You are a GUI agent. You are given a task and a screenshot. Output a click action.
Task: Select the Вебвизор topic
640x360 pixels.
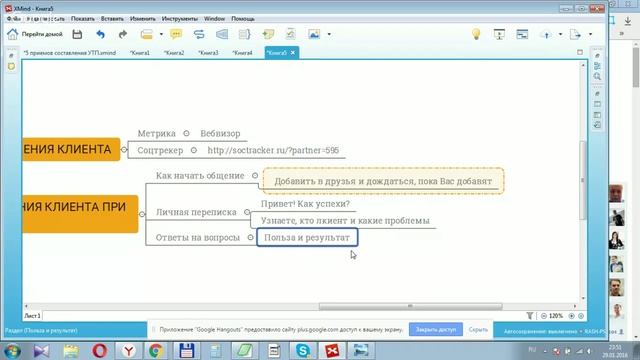pos(220,133)
